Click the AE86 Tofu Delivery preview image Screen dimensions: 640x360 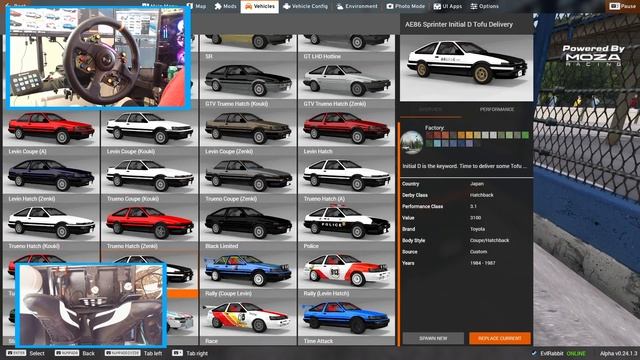[x=466, y=68]
